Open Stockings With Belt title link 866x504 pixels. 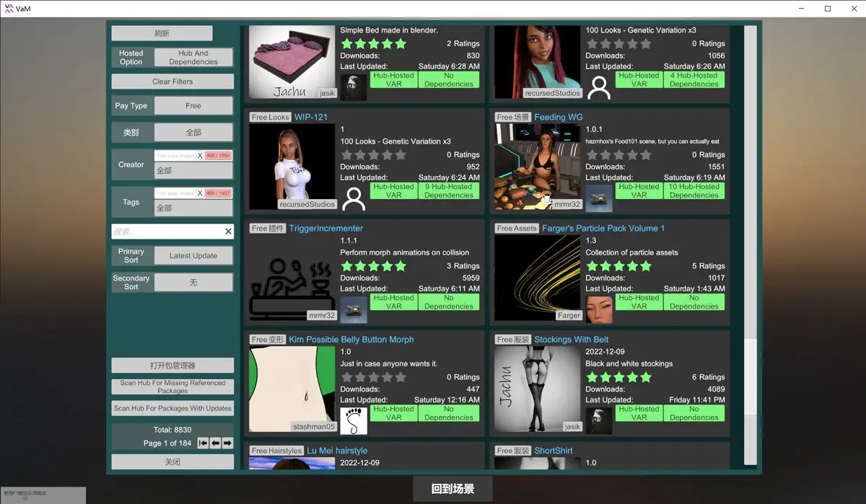[x=572, y=340]
